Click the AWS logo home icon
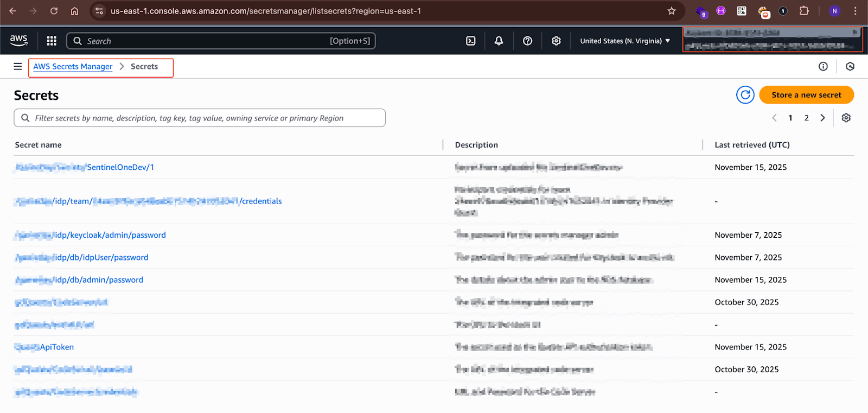Viewport: 868px width, 413px height. 18,40
